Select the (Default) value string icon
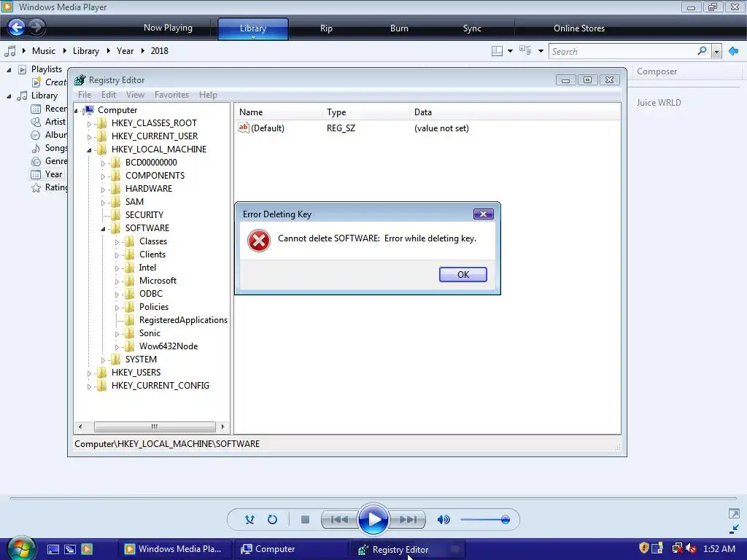The height and width of the screenshot is (560, 747). click(244, 128)
